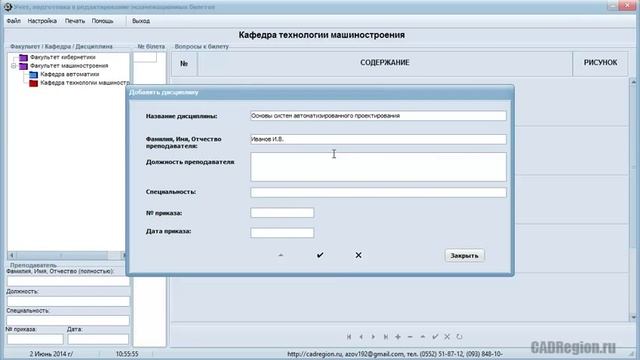Open the Настройка menu
Screen dimensions: 640x360
[x=42, y=21]
